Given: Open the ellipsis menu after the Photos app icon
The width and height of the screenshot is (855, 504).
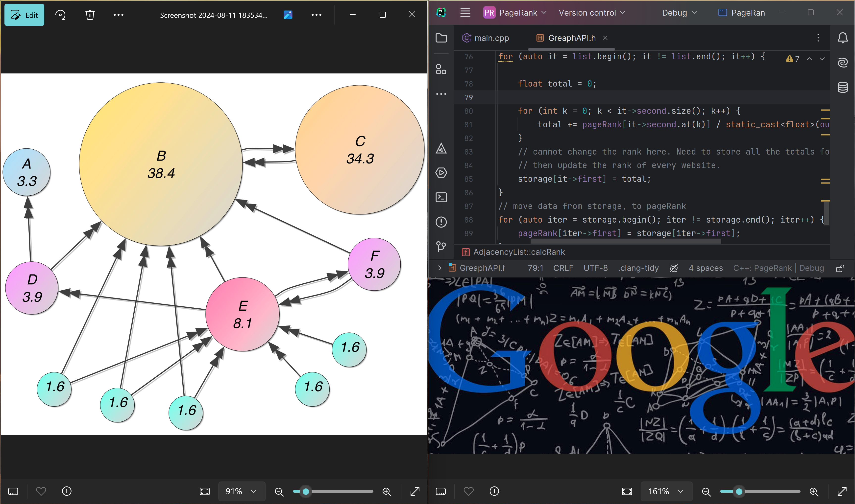Looking at the screenshot, I should tap(316, 15).
